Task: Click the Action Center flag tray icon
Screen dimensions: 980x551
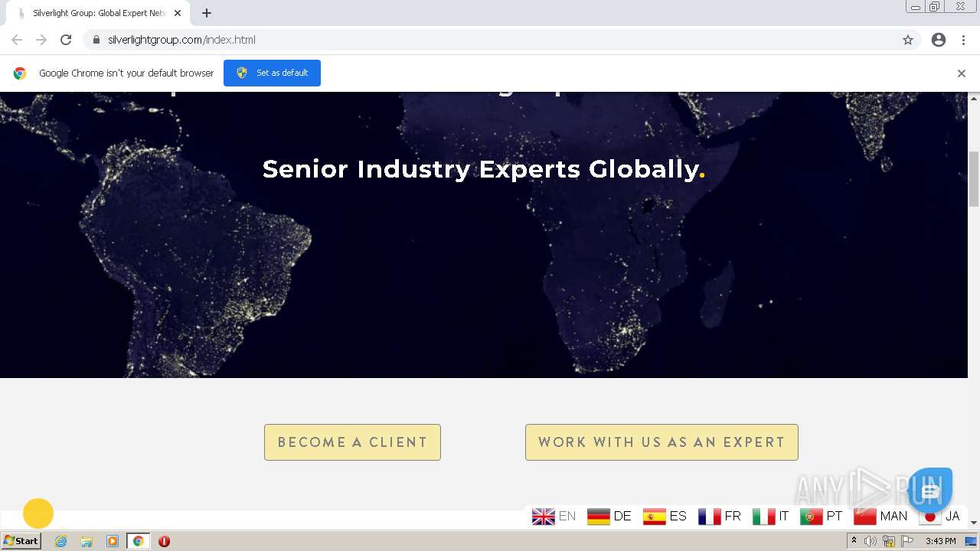Action: (907, 541)
